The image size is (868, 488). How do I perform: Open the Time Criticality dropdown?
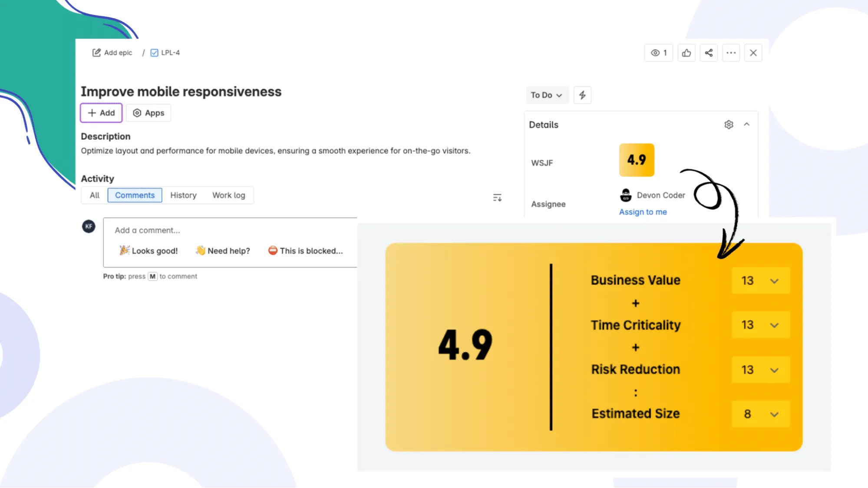coord(760,325)
